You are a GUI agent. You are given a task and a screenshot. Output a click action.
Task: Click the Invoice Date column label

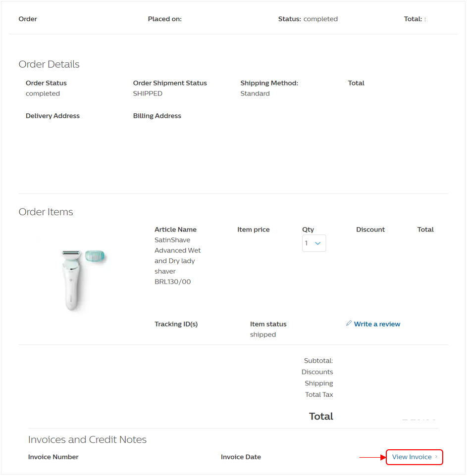241,457
